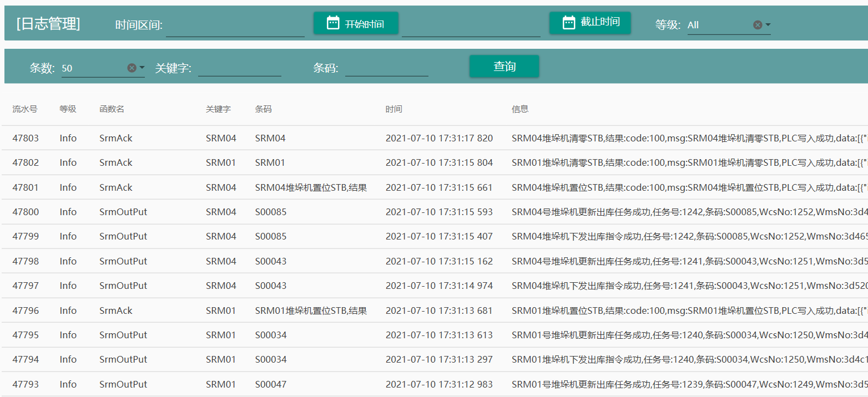
Task: Click the 等级 column header
Action: 68,109
